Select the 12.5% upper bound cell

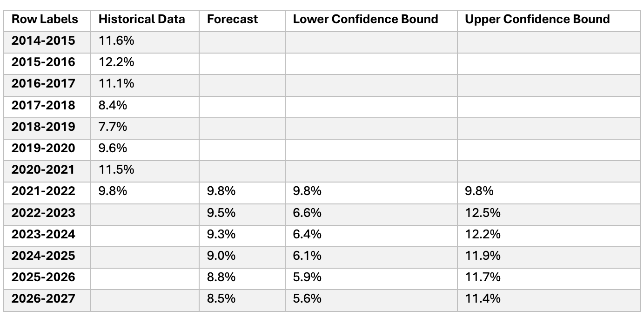coord(549,213)
